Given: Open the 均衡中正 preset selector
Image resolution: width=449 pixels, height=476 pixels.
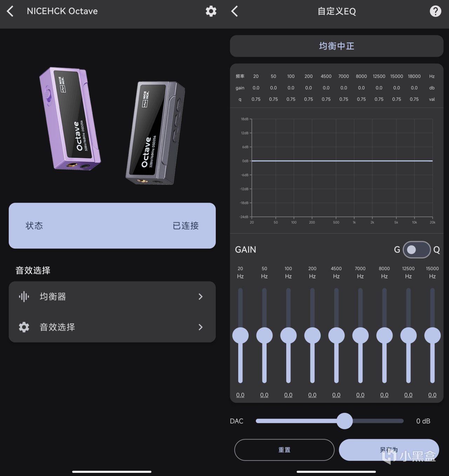Looking at the screenshot, I should pos(337,46).
